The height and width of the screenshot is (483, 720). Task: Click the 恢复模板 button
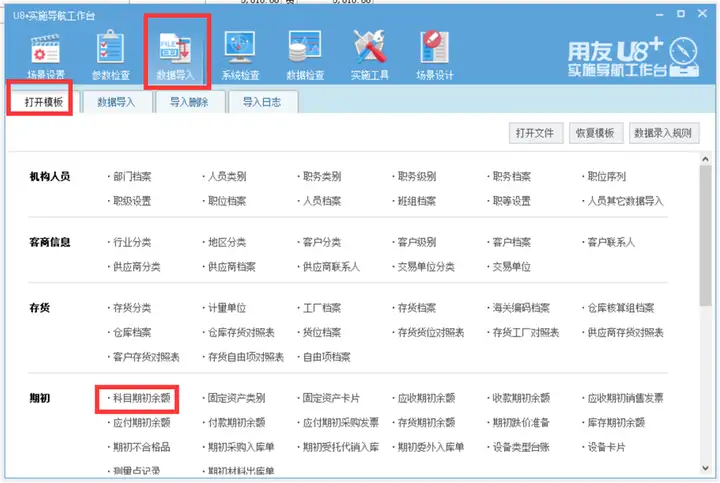pyautogui.click(x=596, y=133)
